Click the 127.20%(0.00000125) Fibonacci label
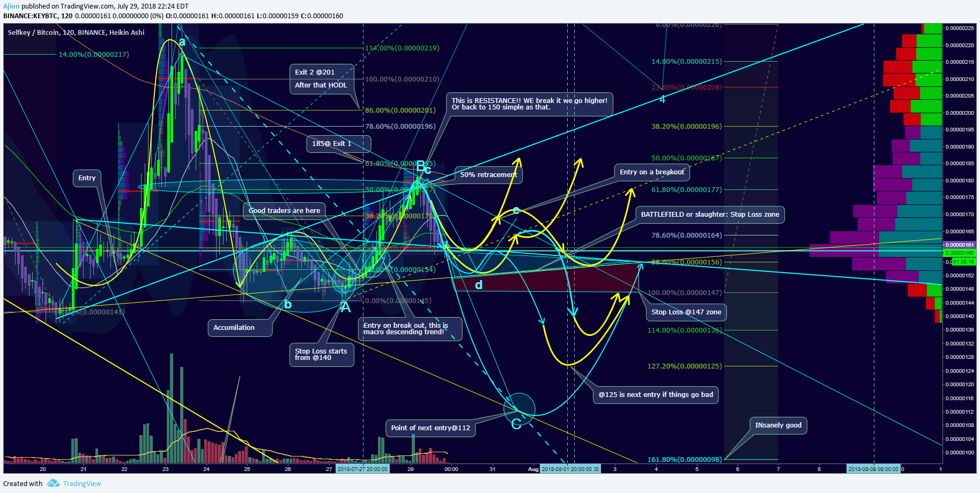 (x=685, y=366)
